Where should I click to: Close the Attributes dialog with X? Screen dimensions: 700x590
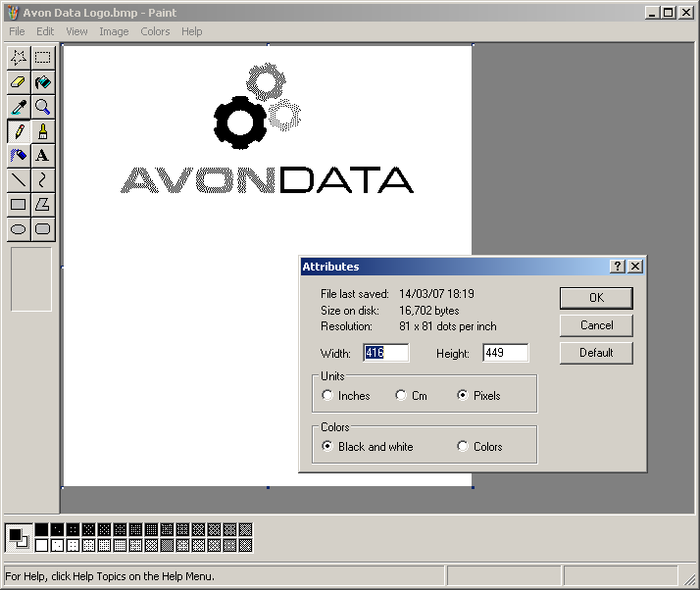click(x=635, y=267)
